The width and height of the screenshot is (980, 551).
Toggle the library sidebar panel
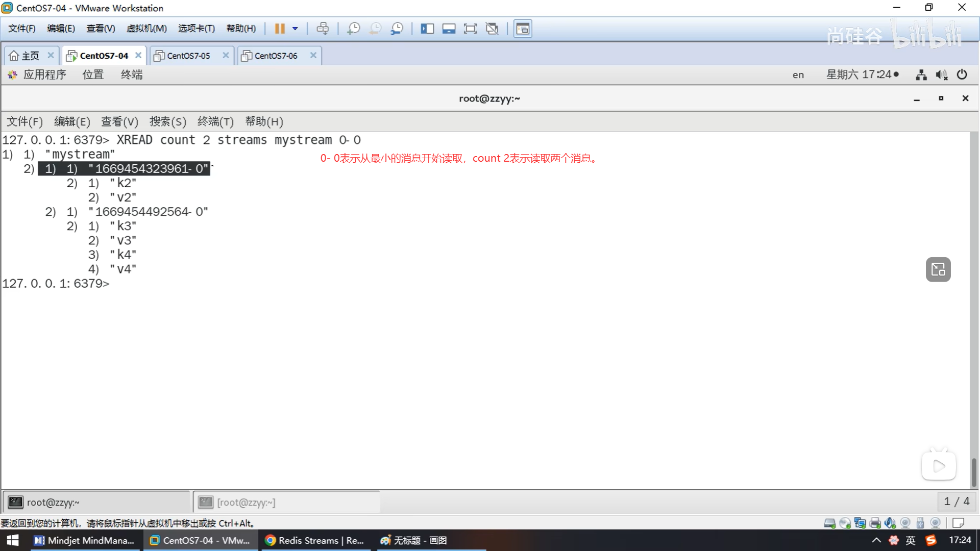(427, 29)
